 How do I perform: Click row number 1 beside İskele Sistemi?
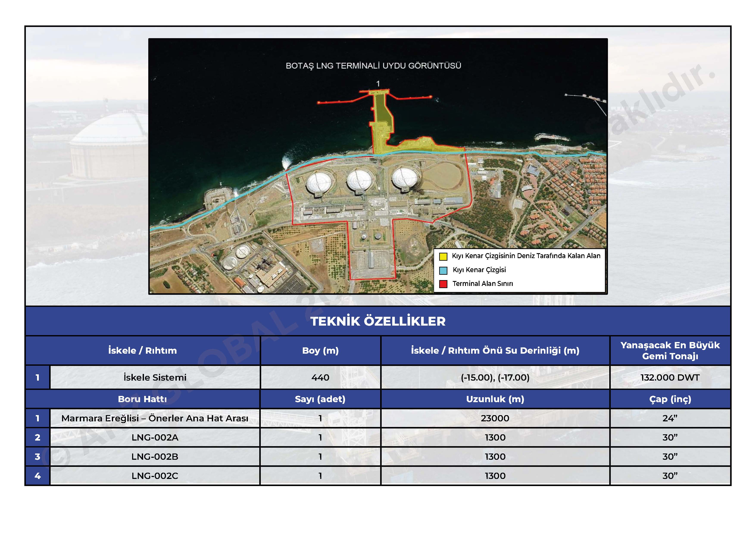coord(37,378)
